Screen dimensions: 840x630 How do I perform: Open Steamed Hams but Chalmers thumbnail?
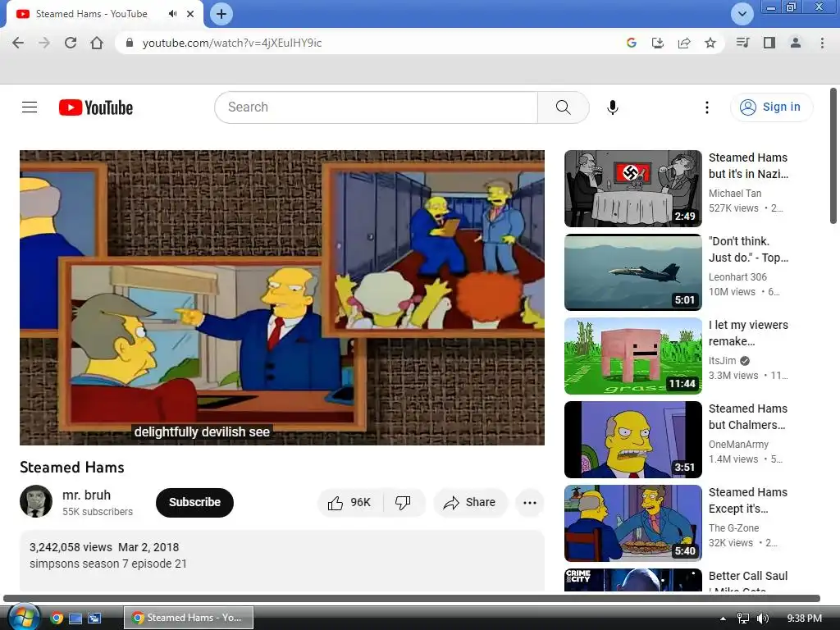(x=632, y=440)
